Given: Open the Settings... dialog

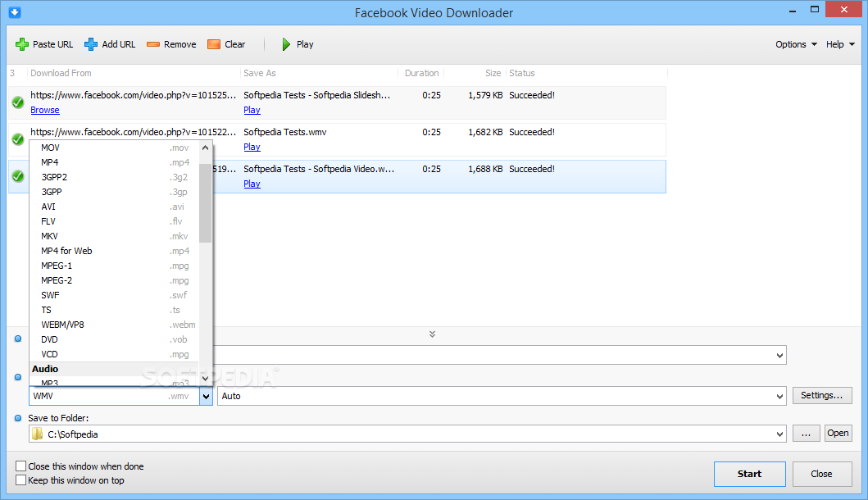Looking at the screenshot, I should pos(822,395).
